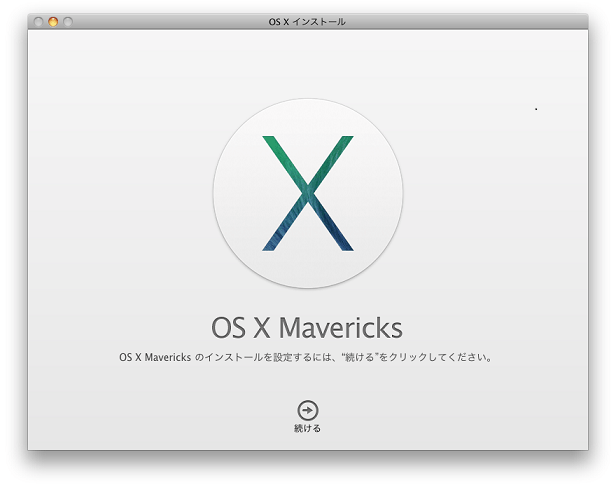Screen dimensions: 616x492
Task: Click the OS X インストール window title
Action: (x=307, y=22)
